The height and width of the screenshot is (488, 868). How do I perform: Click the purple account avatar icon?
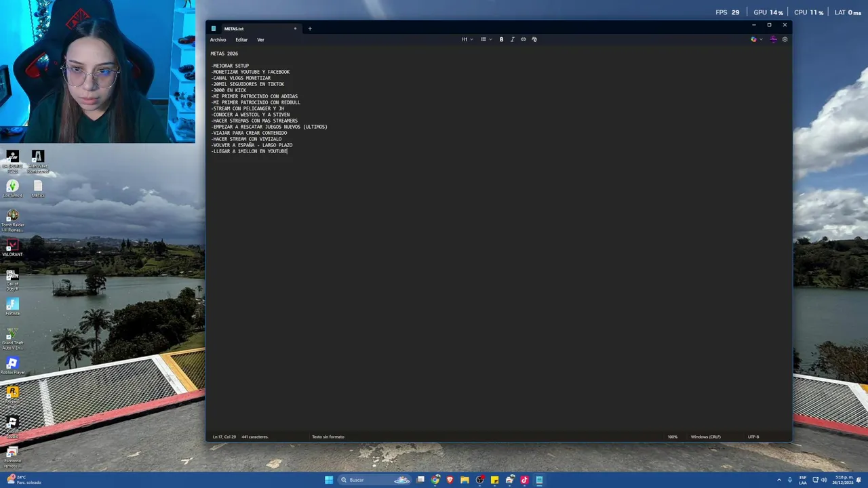(x=773, y=39)
